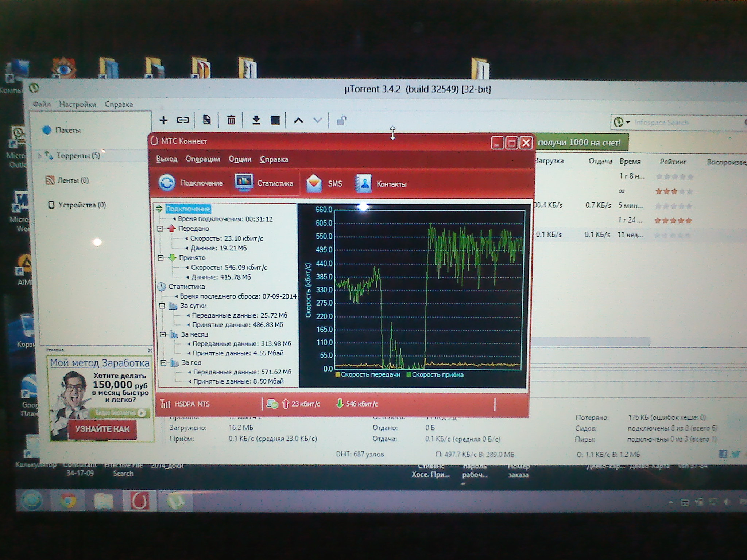Expand the Торренты (5) tree node
Screen dimensions: 747x560
point(40,156)
